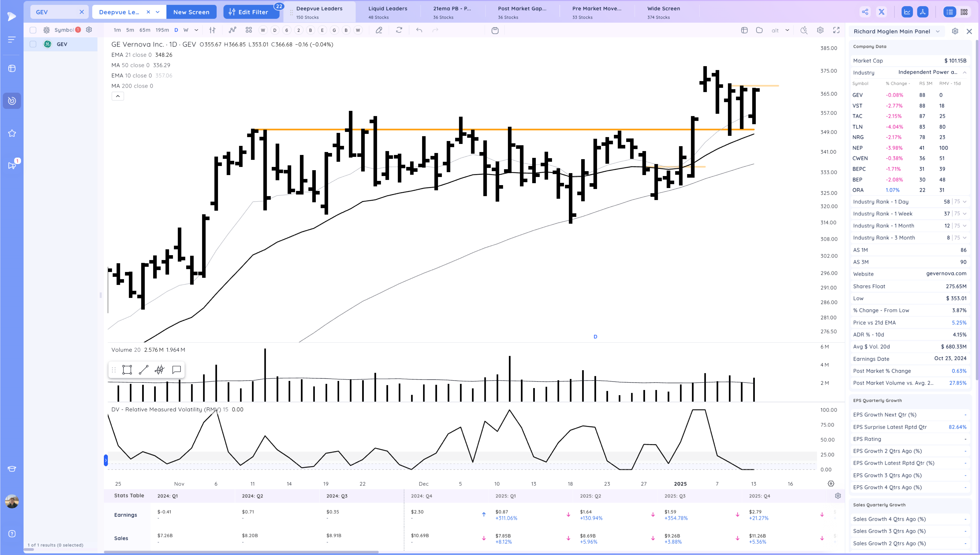The width and height of the screenshot is (980, 555).
Task: Redo chart action arrow
Action: click(x=435, y=30)
